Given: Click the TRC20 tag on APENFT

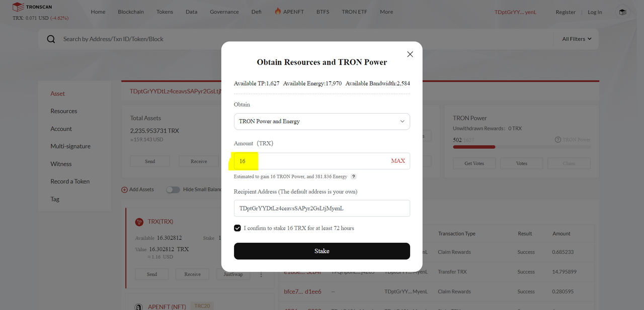Looking at the screenshot, I should 202,306.
